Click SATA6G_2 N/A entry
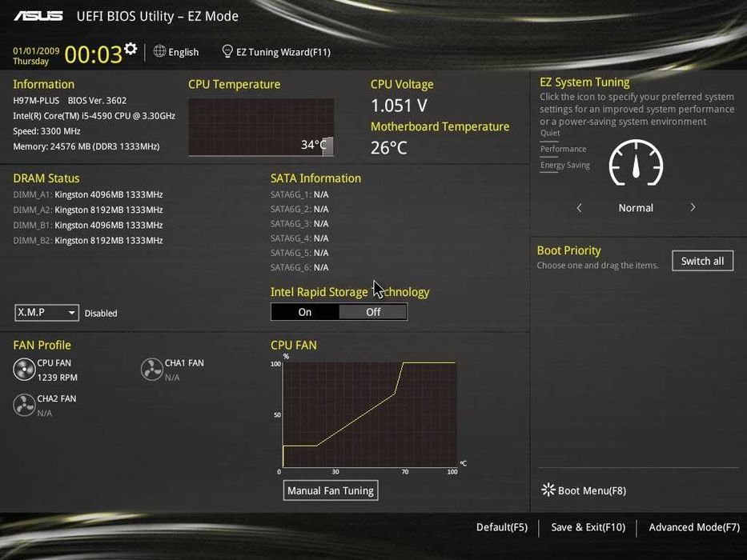 [299, 209]
